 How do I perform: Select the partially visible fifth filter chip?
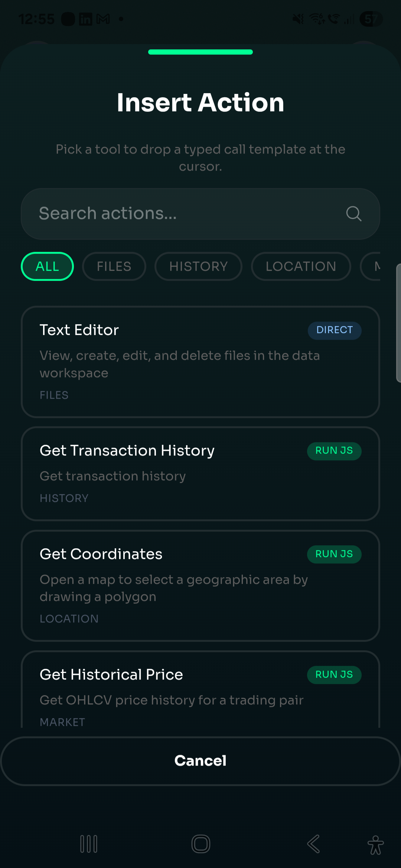pos(371,266)
